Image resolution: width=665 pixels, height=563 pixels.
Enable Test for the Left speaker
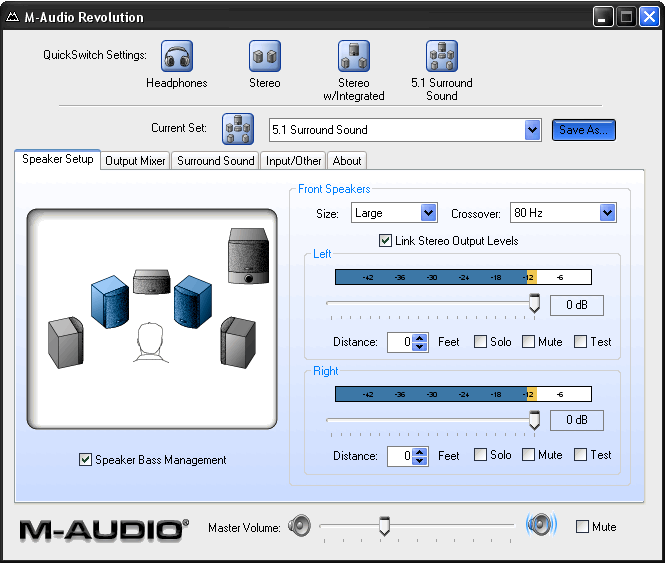click(x=580, y=342)
